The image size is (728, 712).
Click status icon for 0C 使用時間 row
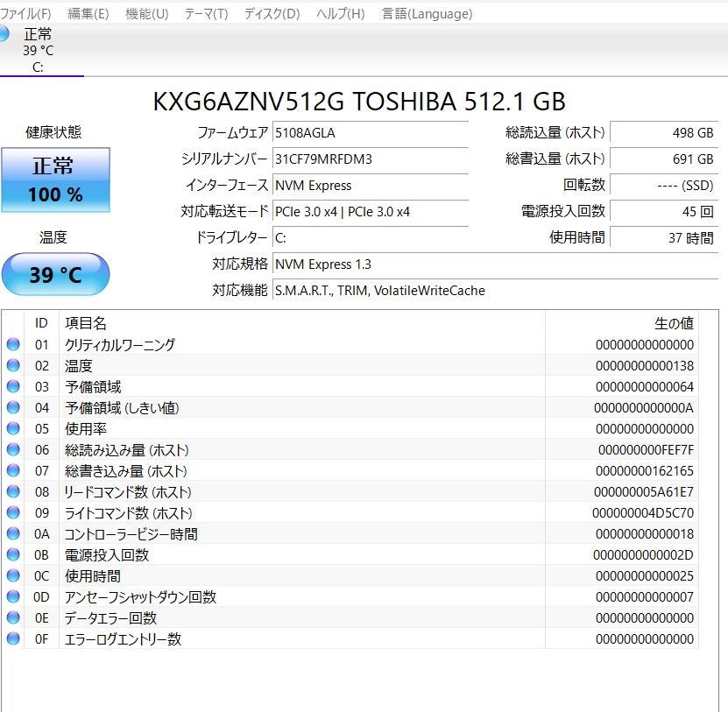[x=13, y=576]
